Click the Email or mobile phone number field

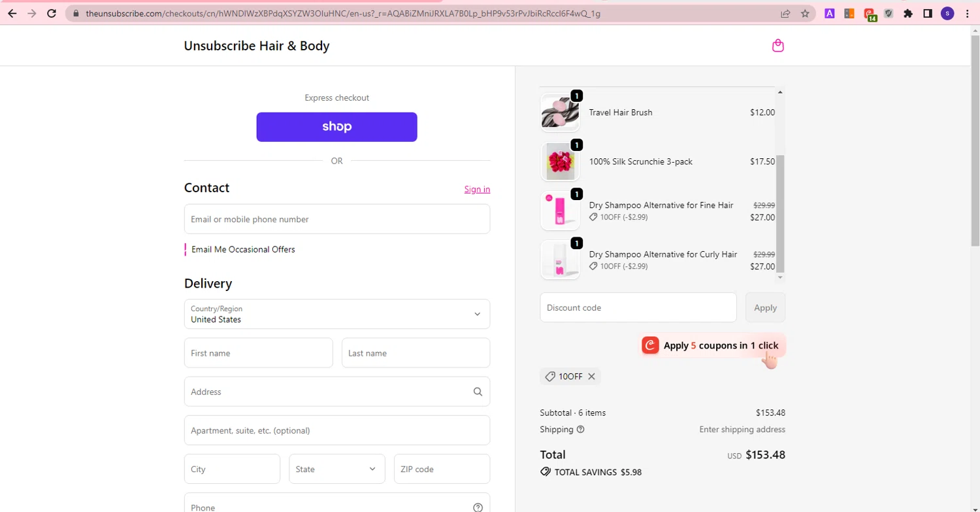click(x=337, y=219)
